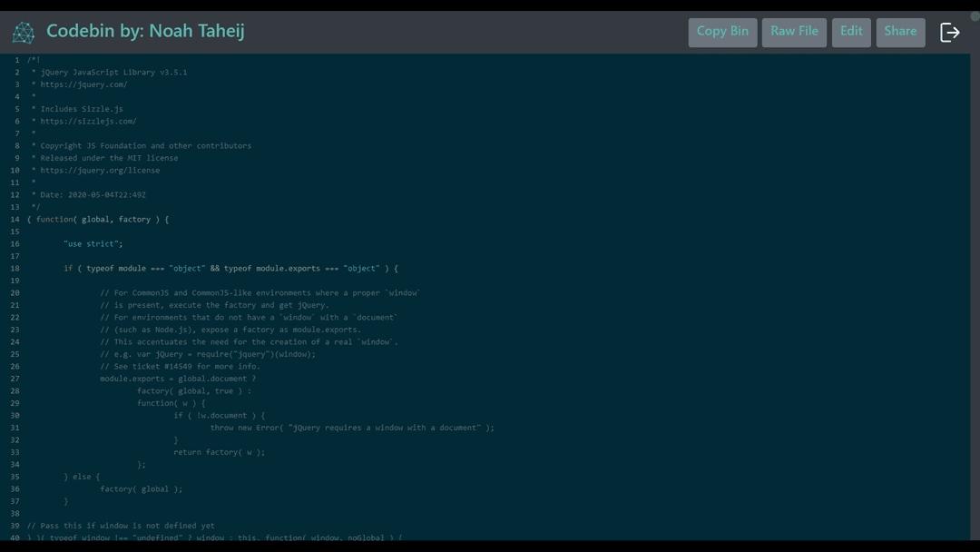The image size is (980, 552).
Task: Share this code bin
Action: 900,31
